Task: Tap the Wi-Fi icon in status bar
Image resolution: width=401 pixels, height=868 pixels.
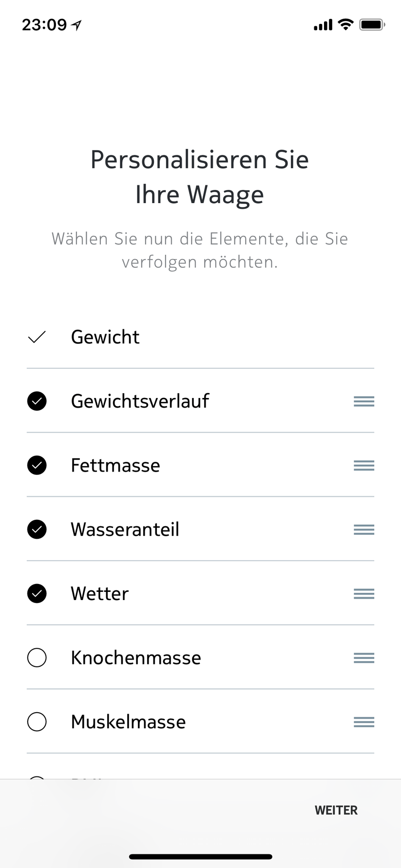Action: coord(345,24)
